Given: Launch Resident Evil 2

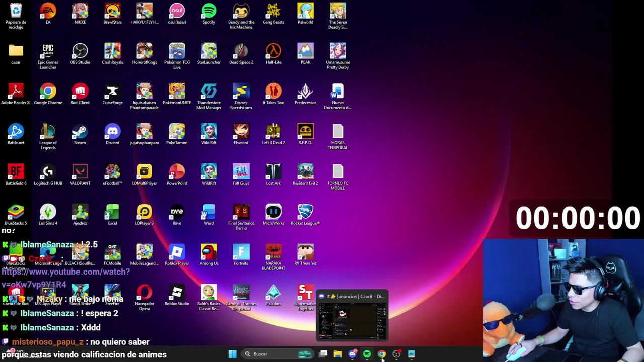Looking at the screenshot, I should 305,174.
